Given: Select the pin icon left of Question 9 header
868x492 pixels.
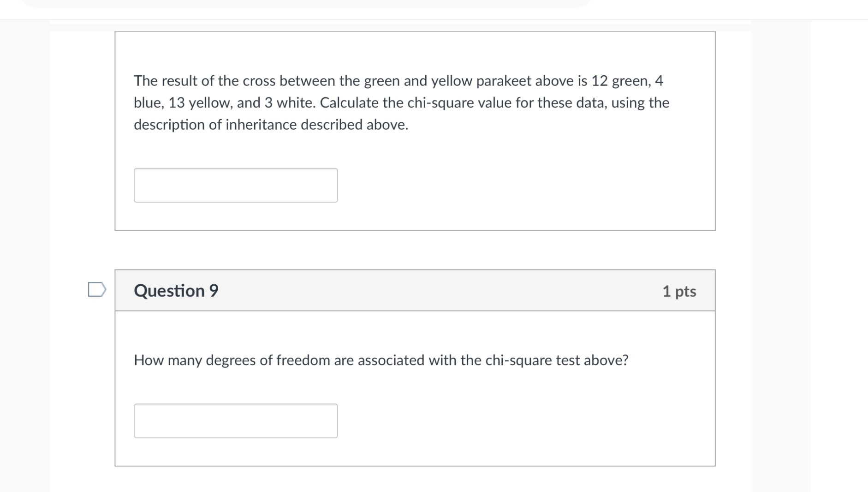Looking at the screenshot, I should (96, 289).
